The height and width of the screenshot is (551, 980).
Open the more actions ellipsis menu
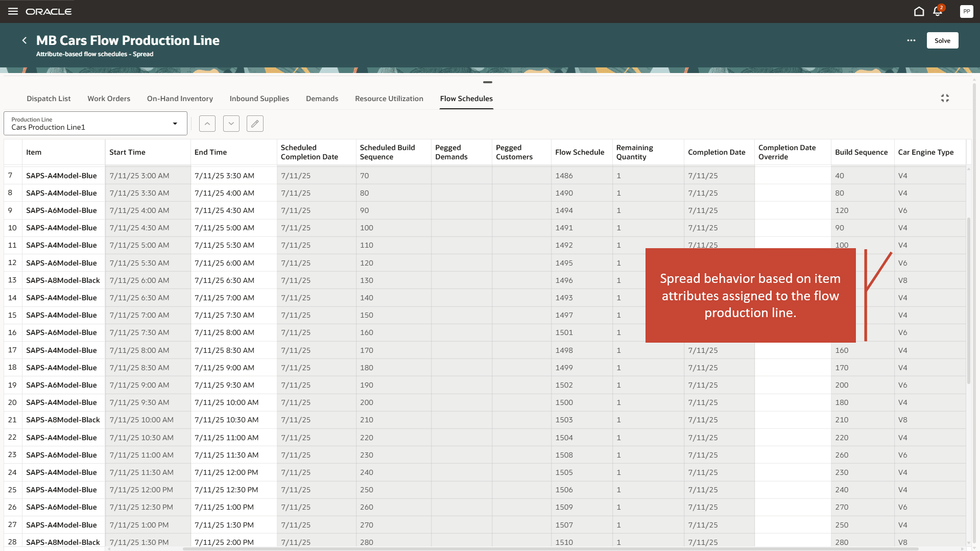[x=911, y=40]
